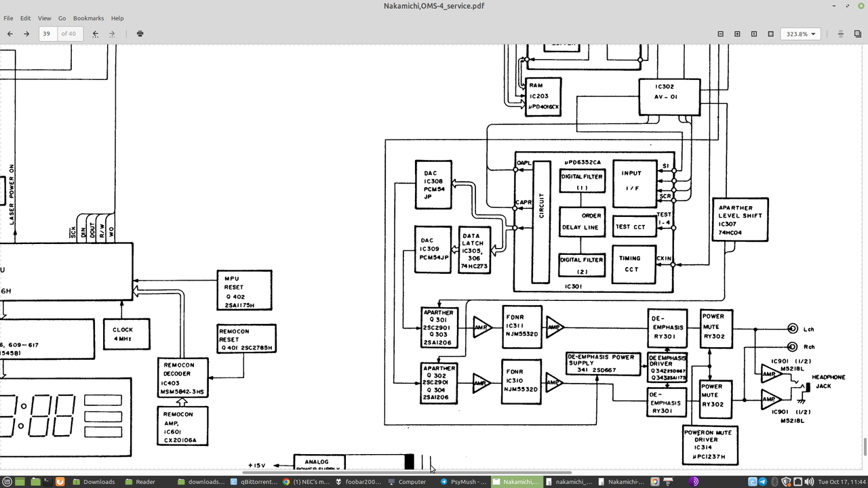The height and width of the screenshot is (488, 868).
Task: Click the µPD6352CA chip label
Action: (583, 163)
